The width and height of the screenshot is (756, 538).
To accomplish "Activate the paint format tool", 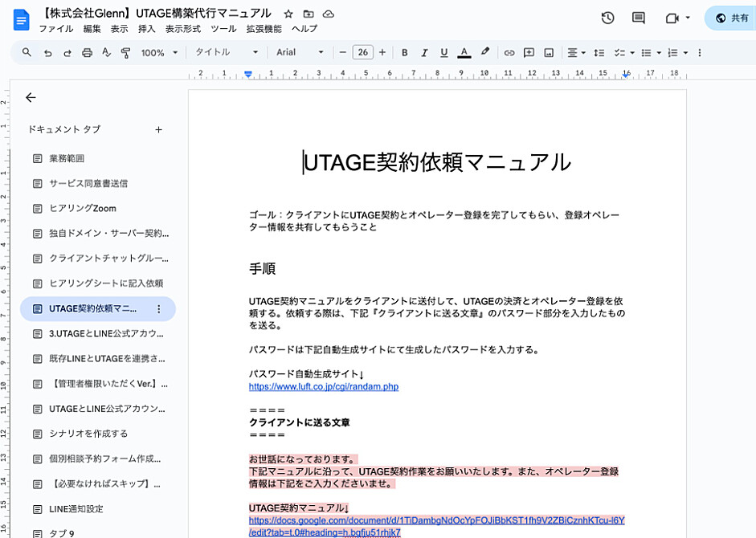I will (125, 52).
